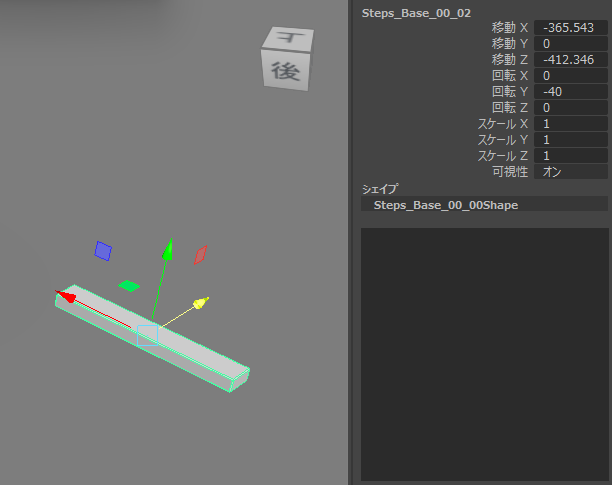This screenshot has height=485, width=612.
Task: Select the green Y-axis move arrow
Action: (169, 248)
